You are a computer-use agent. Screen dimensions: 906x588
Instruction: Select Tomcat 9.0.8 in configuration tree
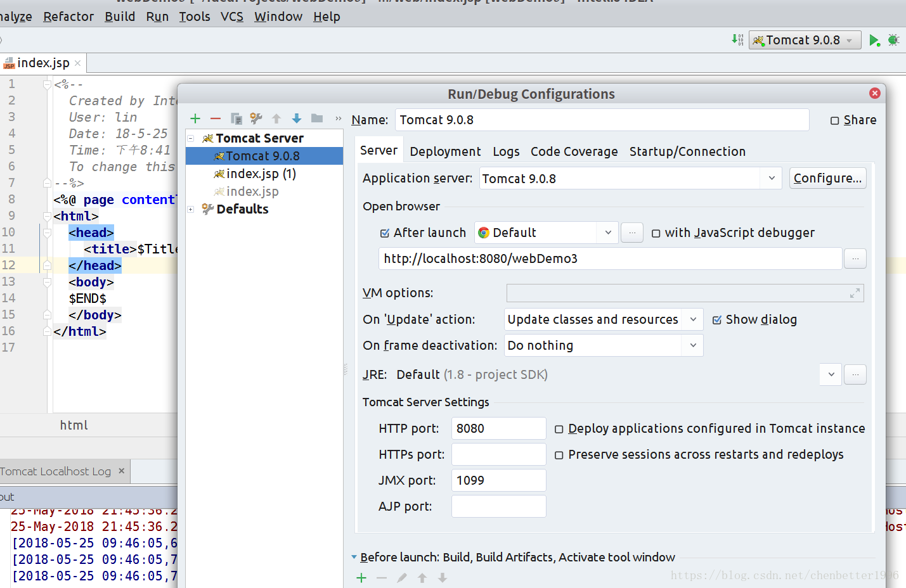coord(264,156)
